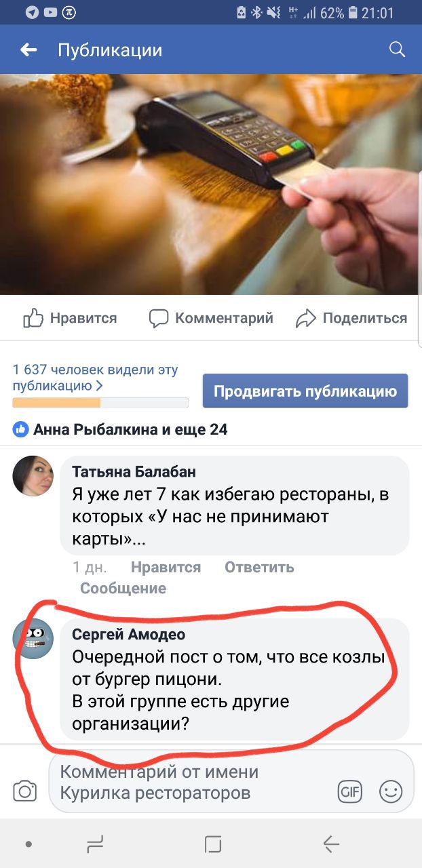Reply to Татьяна Балабан's comment
This screenshot has width=422, height=868.
pos(259,567)
